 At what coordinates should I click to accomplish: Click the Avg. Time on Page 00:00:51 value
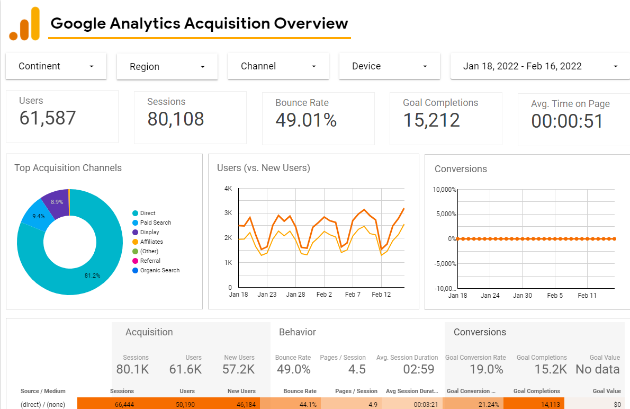[567, 121]
